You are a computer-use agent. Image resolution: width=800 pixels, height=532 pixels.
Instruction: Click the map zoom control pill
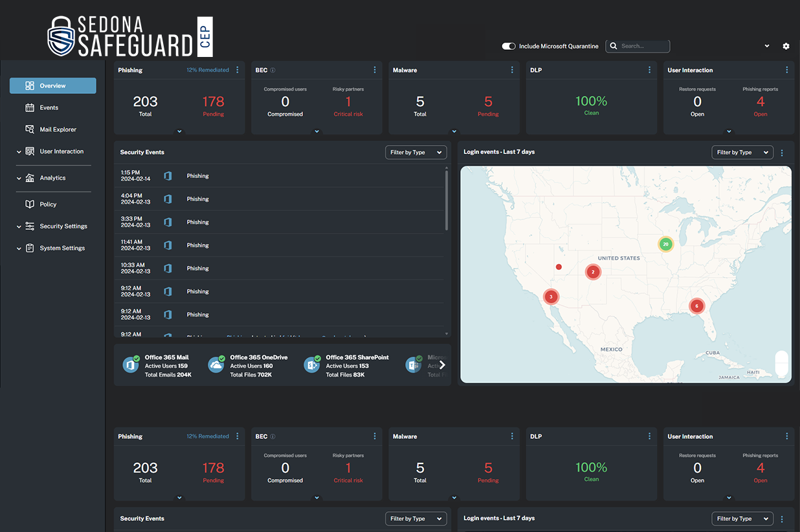(782, 364)
